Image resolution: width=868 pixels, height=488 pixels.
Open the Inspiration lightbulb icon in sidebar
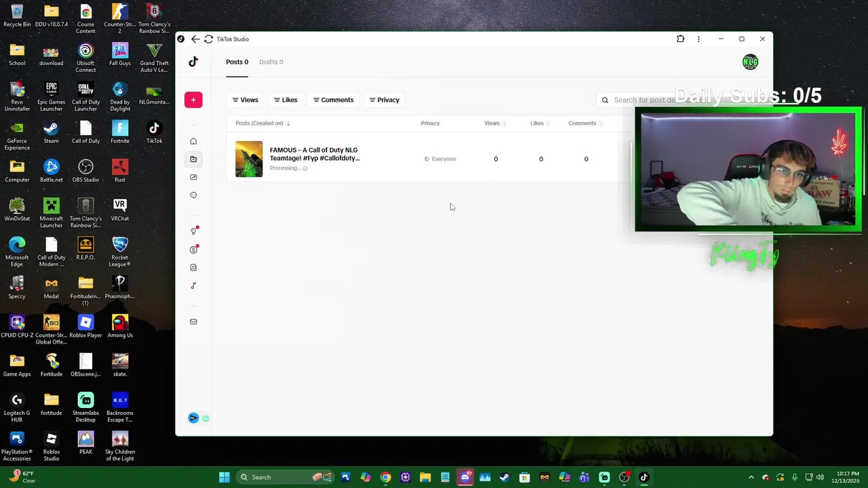193,231
